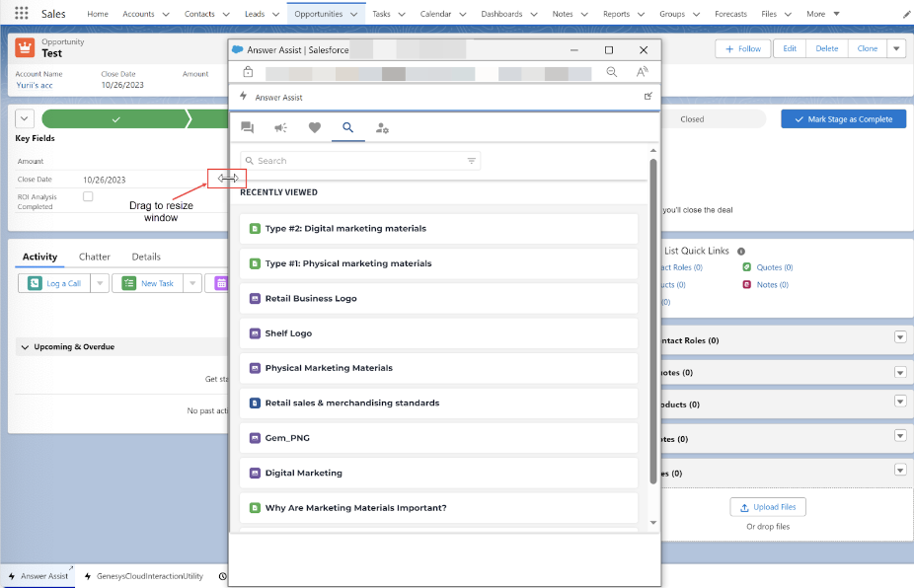Expand the Accounts tab dropdown
The width and height of the screenshot is (914, 588).
pos(166,14)
